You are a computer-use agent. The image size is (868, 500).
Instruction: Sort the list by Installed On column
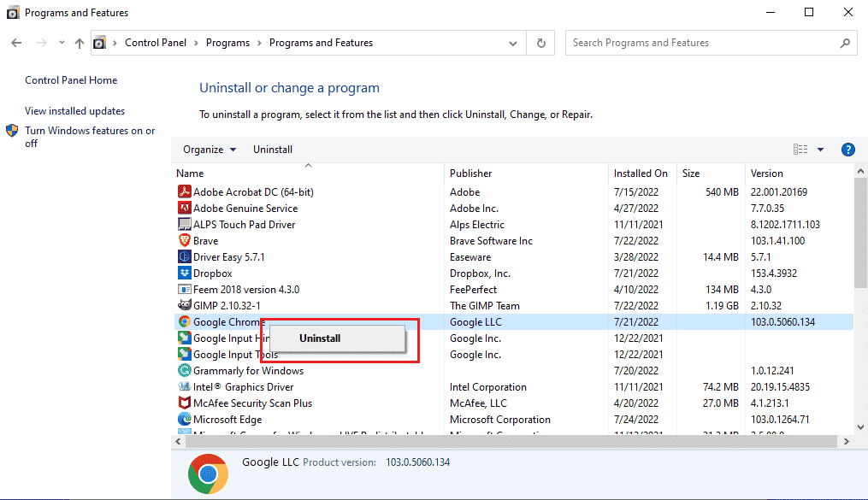(641, 174)
